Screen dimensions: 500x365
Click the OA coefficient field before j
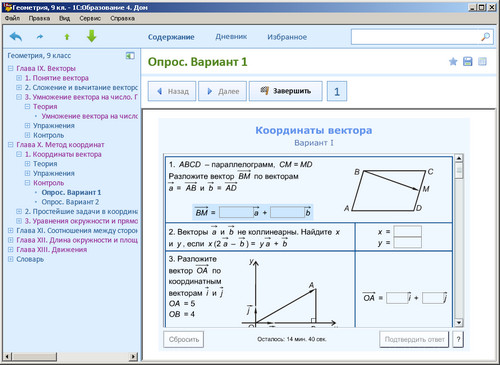point(432,298)
